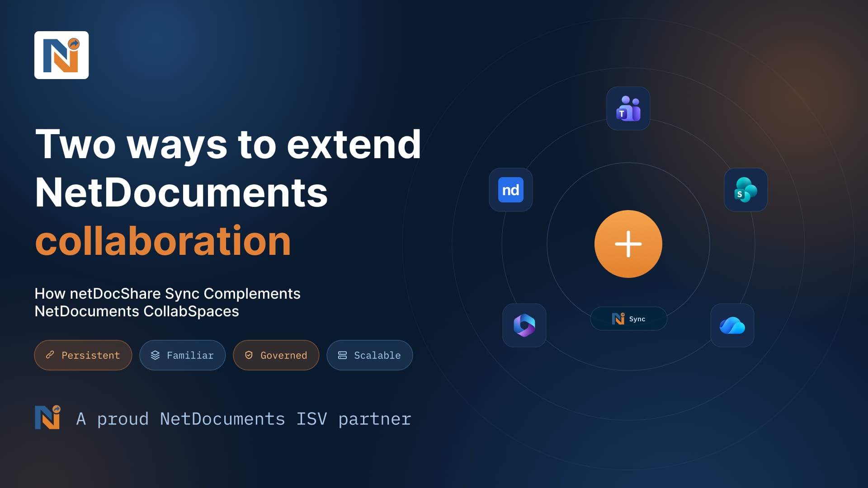Screen dimensions: 868x488
Task: Select the Familiar tag
Action: 183,355
